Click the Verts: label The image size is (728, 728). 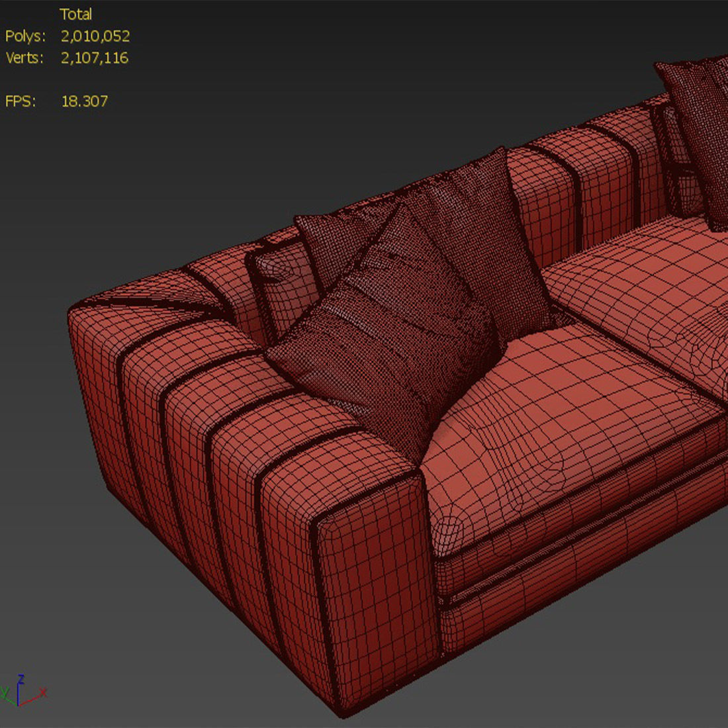pos(24,58)
